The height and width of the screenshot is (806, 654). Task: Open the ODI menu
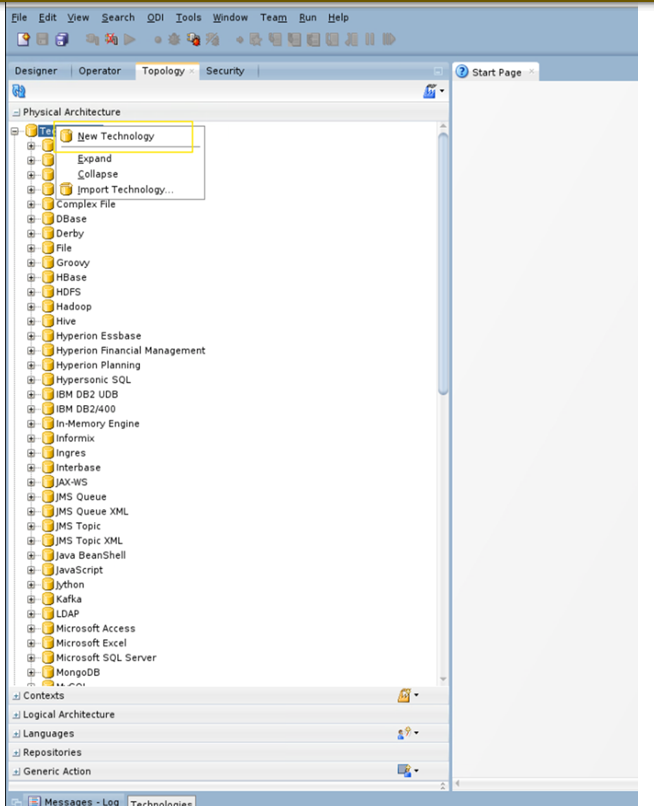click(155, 17)
